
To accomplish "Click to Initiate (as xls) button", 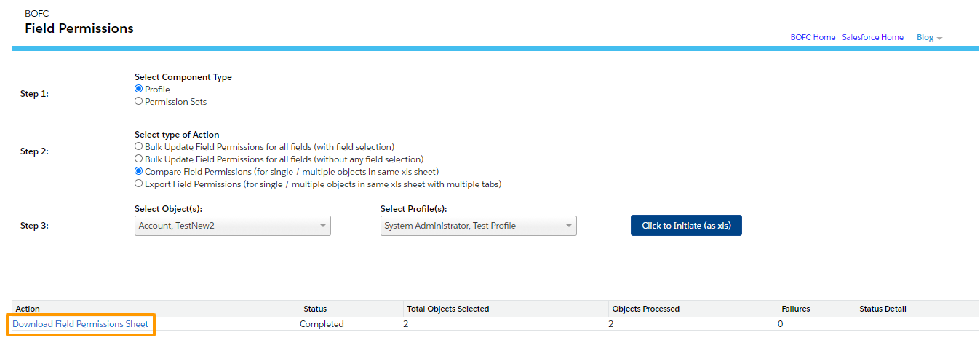I will [686, 226].
